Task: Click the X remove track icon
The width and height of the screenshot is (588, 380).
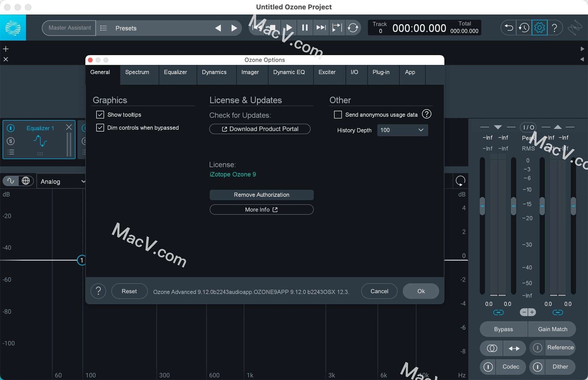Action: pos(6,59)
